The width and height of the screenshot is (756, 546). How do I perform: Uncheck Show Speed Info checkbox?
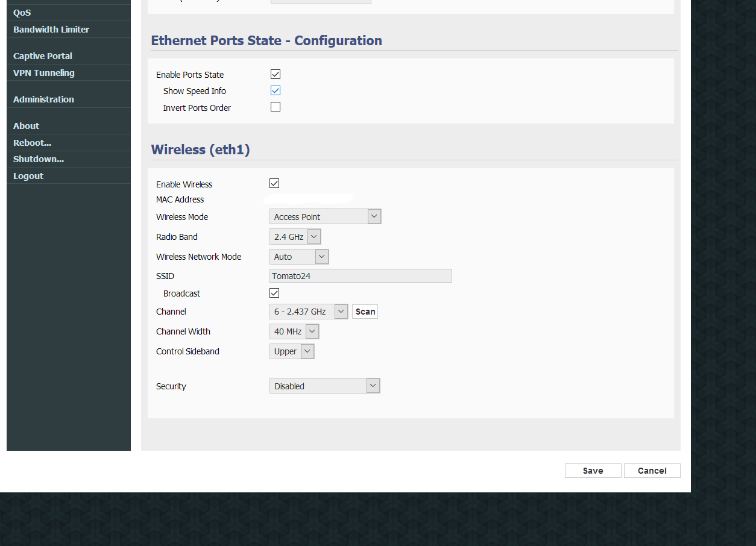click(x=276, y=90)
